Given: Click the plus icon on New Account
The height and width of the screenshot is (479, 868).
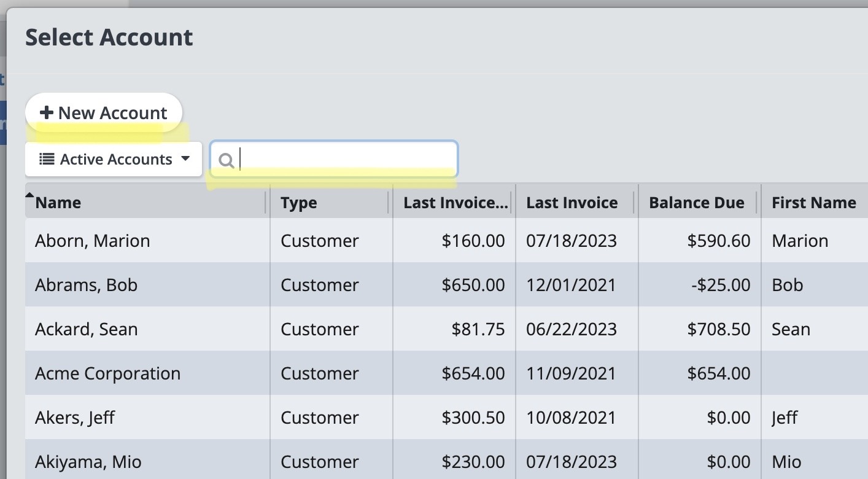Looking at the screenshot, I should (46, 113).
